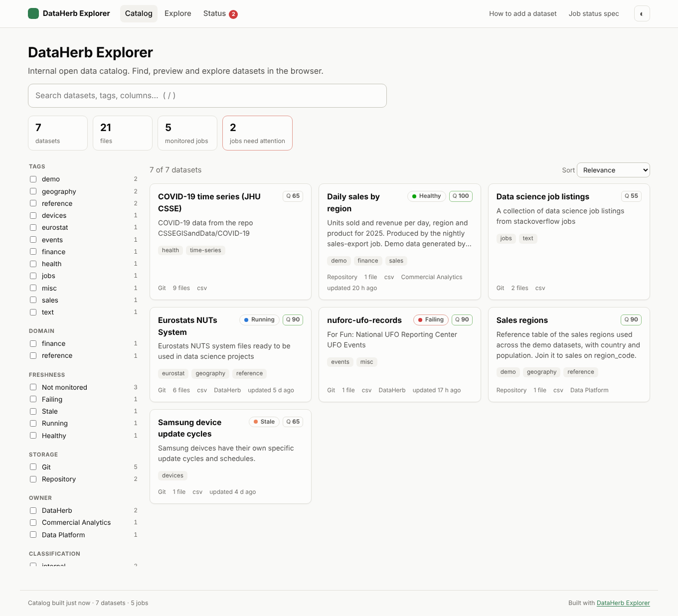Click the Stale status pill on Samsung card
The image size is (678, 616).
coord(264,422)
